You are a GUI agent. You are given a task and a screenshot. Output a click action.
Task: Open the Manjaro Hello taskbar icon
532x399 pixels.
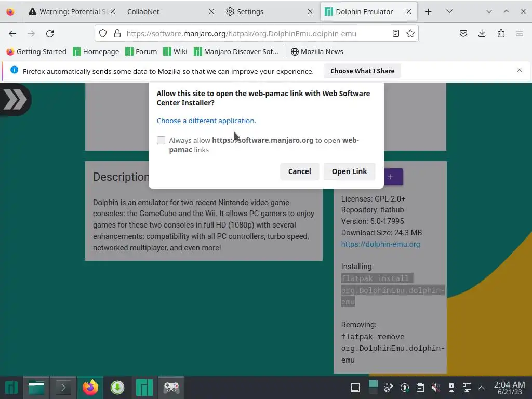tap(144, 388)
